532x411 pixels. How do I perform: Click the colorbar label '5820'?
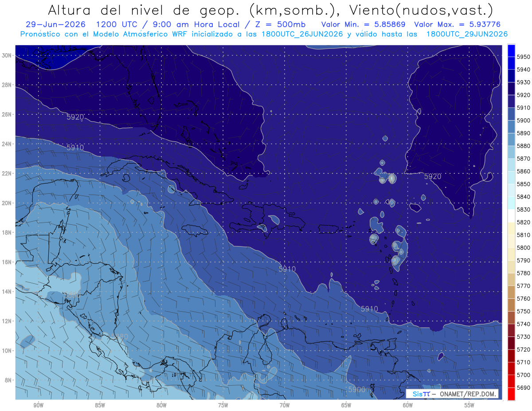point(523,222)
